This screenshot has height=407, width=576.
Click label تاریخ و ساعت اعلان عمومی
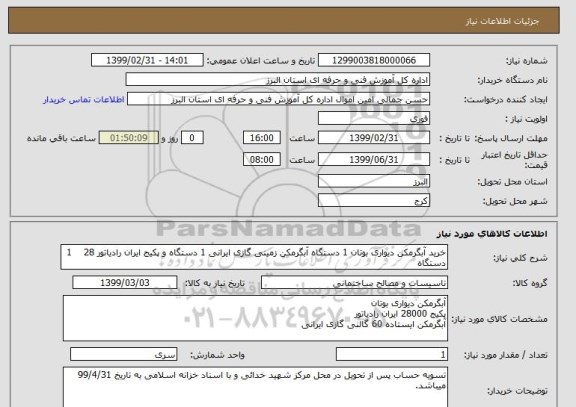(x=261, y=61)
